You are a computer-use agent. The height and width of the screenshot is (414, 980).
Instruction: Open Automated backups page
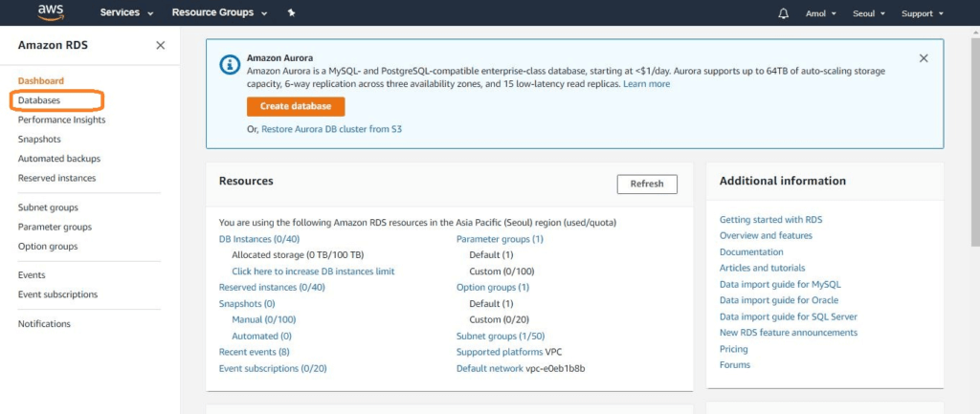click(58, 159)
